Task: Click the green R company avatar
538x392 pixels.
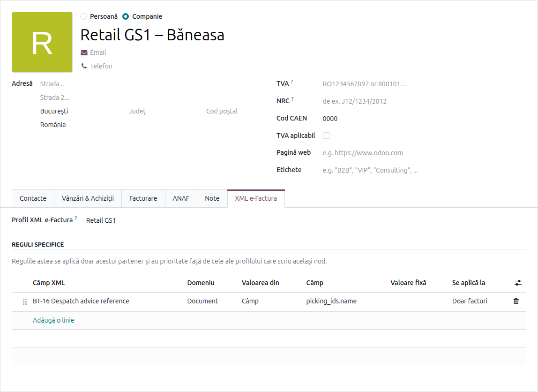Action: click(42, 42)
